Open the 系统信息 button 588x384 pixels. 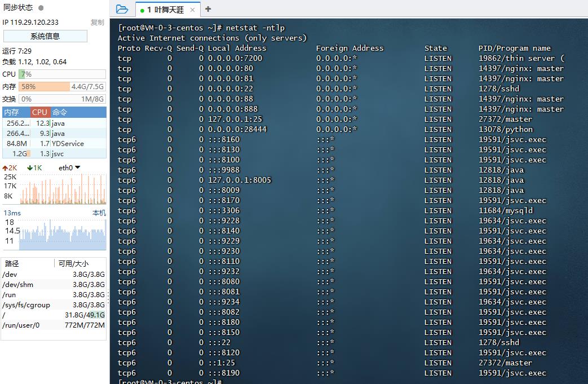click(45, 36)
